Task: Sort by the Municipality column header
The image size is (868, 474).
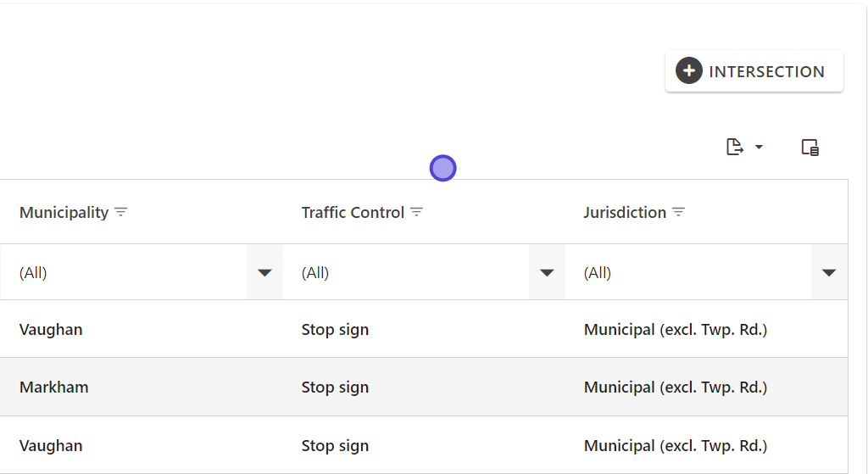Action: (x=64, y=212)
